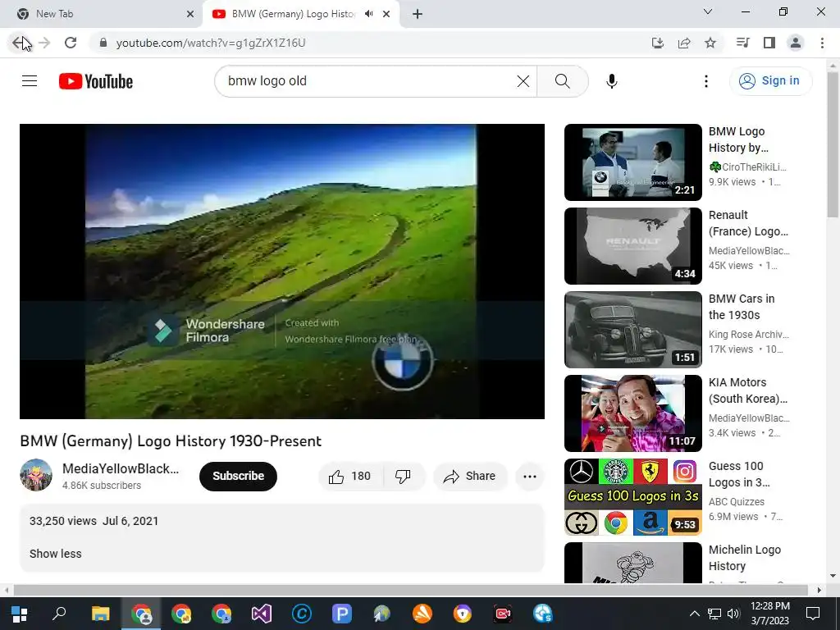Open BMW Cars in the 1930s thumbnail
The image size is (840, 630).
[632, 330]
